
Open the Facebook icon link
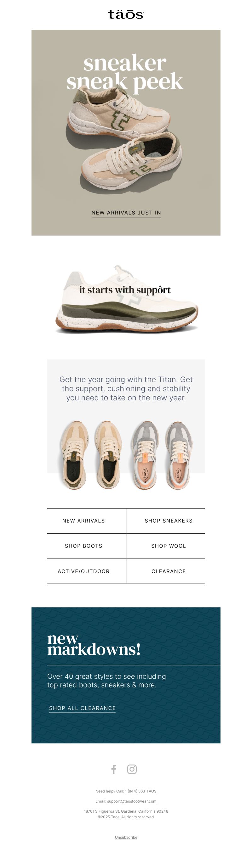point(114,769)
